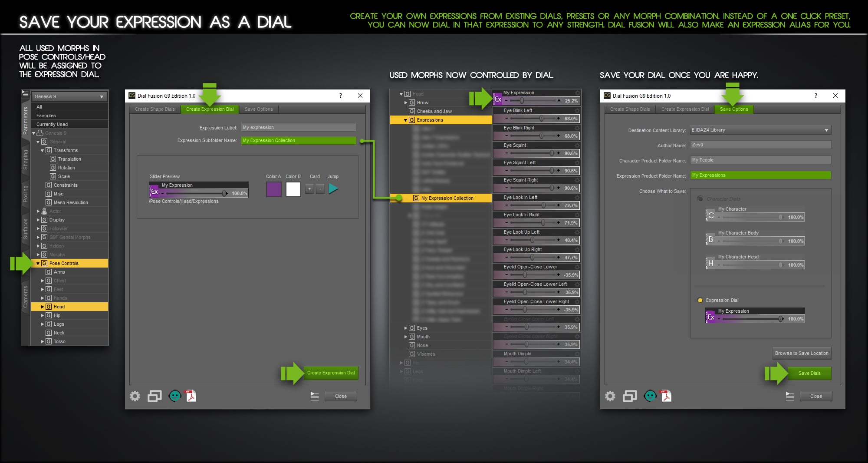Viewport: 868px width, 463px height.
Task: Click the list icon beside the Close button
Action: (314, 396)
